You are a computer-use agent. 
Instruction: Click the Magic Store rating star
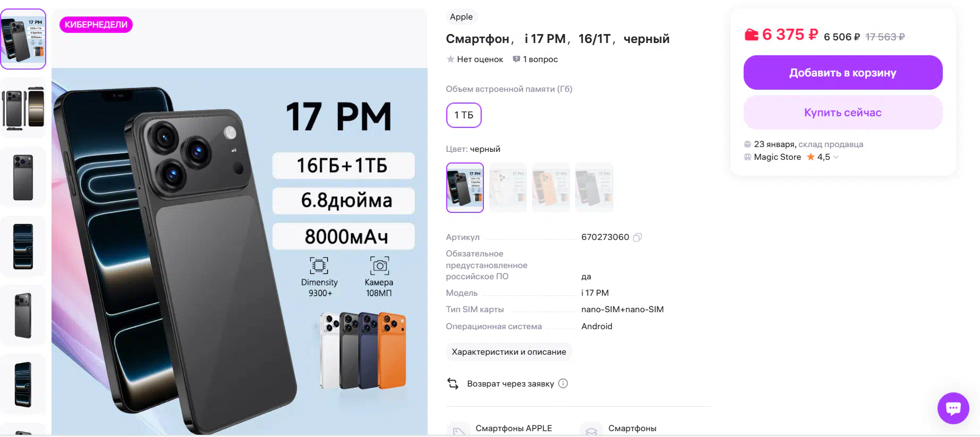(811, 157)
